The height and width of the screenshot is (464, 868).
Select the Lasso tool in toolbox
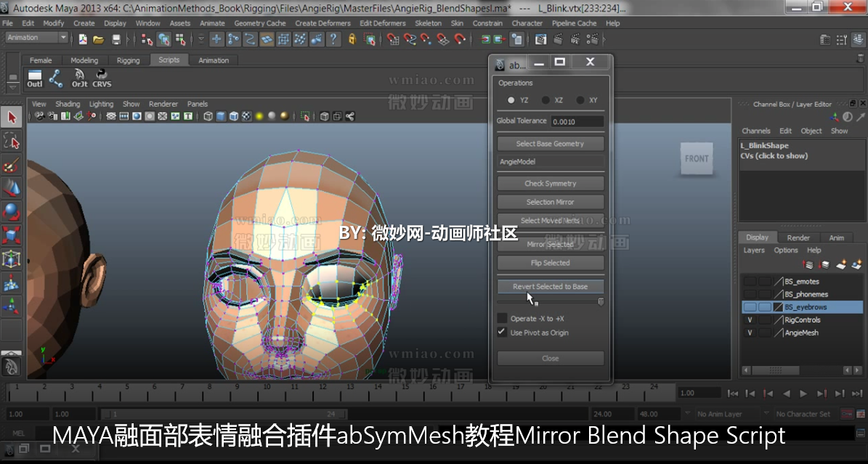[12, 141]
